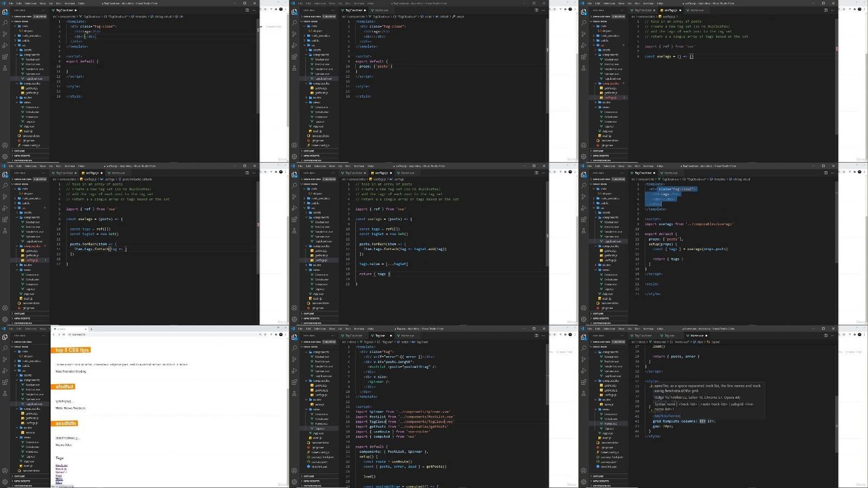868x488 pixels.
Task: Open Explorer in the browser frame's activity bar
Action: pyautogui.click(x=5, y=337)
